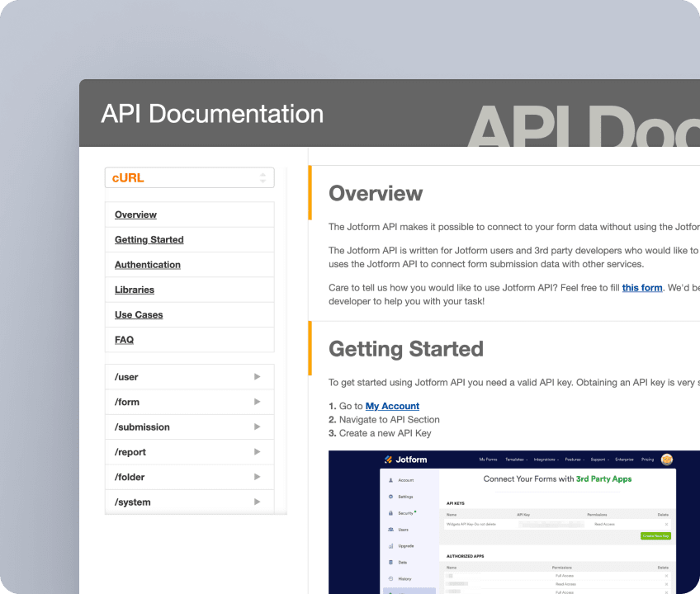This screenshot has height=594, width=700.
Task: Open the Templates dropdown in the screenshot
Action: (x=515, y=458)
